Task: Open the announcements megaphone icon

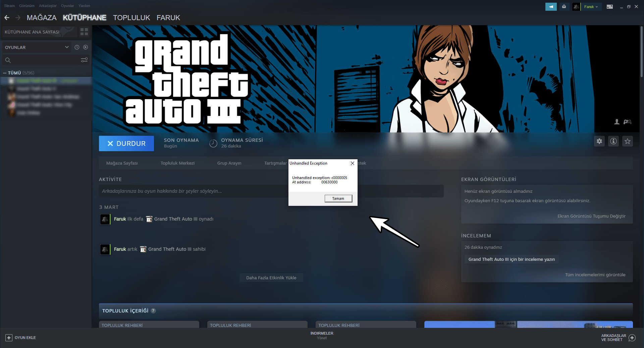Action: coord(551,7)
